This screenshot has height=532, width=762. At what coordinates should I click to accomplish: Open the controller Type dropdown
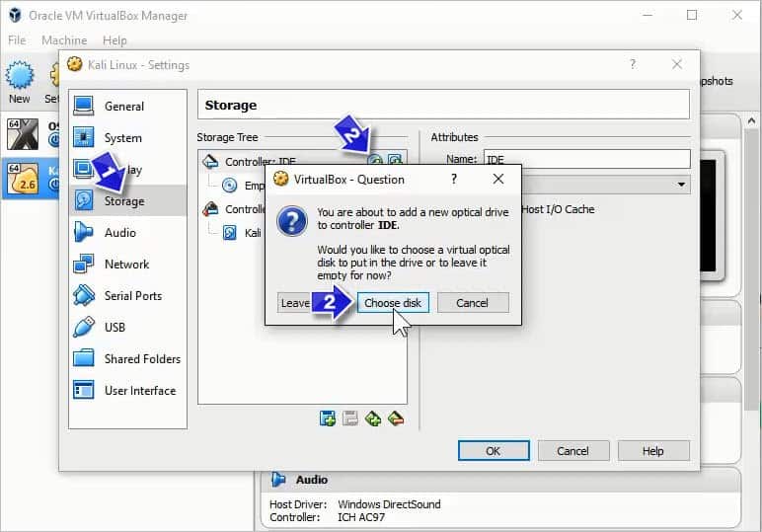tap(605, 185)
